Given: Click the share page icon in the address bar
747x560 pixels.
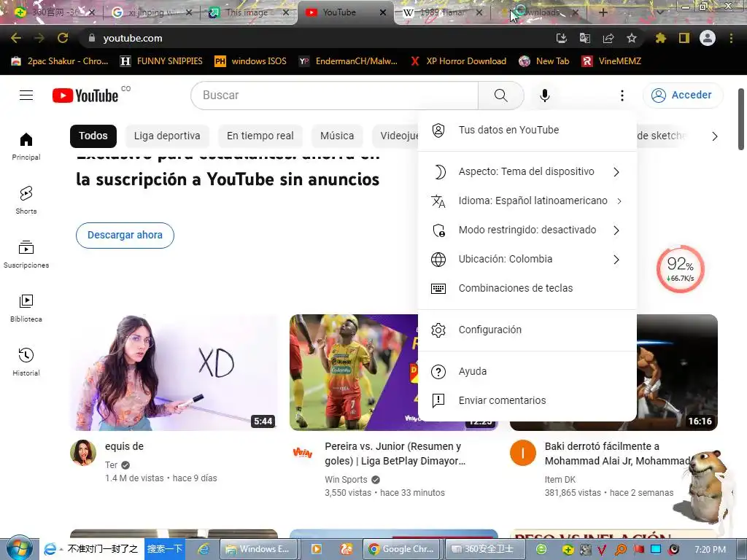Looking at the screenshot, I should pos(608,38).
